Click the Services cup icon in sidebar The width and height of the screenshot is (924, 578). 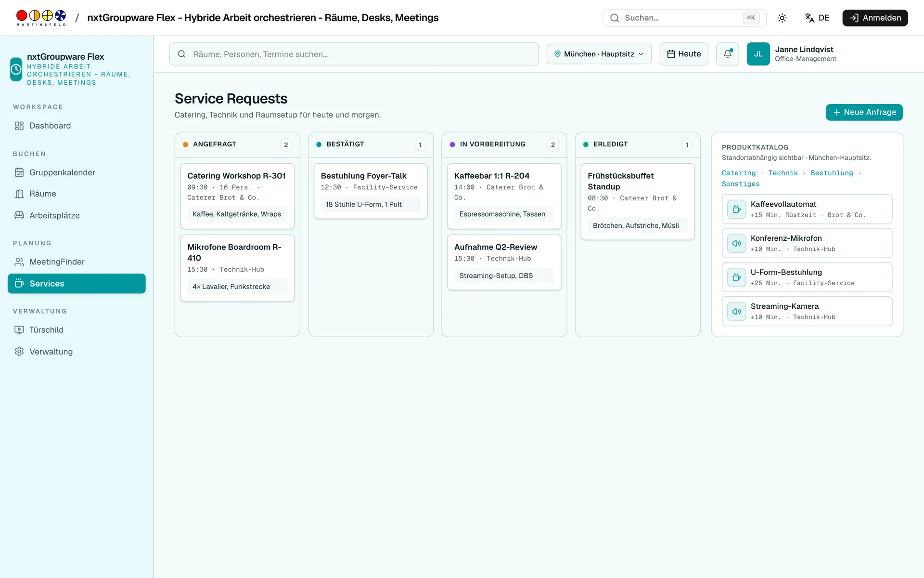tap(19, 284)
